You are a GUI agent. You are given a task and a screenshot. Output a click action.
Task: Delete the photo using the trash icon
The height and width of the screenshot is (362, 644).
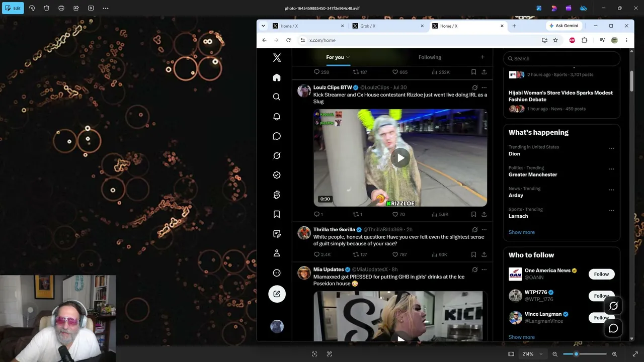(46, 8)
